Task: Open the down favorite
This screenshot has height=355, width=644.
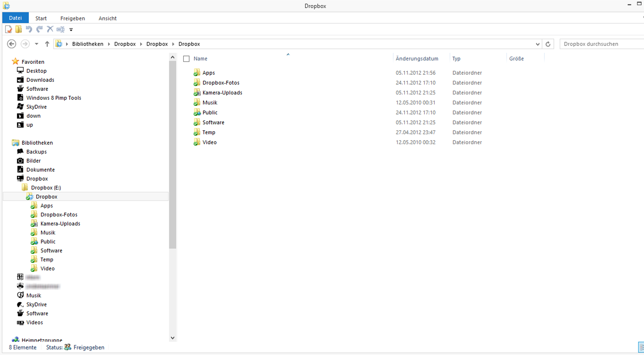Action: click(x=33, y=116)
